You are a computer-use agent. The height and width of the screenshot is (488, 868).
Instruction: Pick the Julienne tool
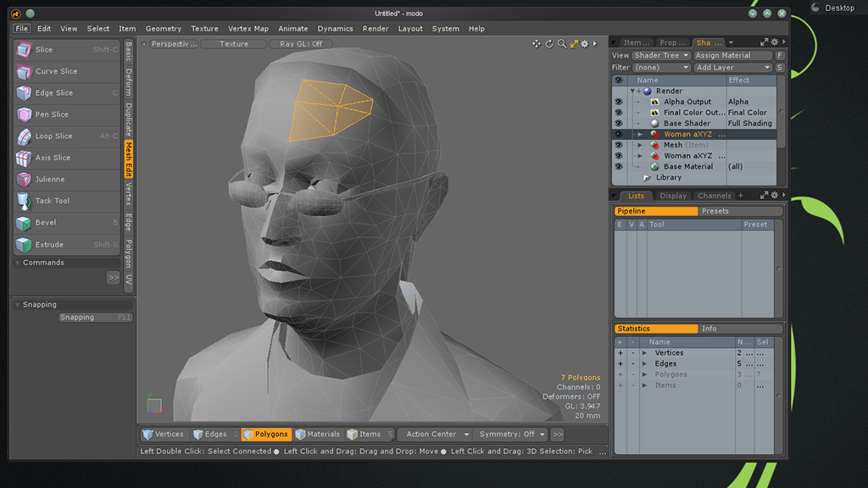click(x=66, y=180)
